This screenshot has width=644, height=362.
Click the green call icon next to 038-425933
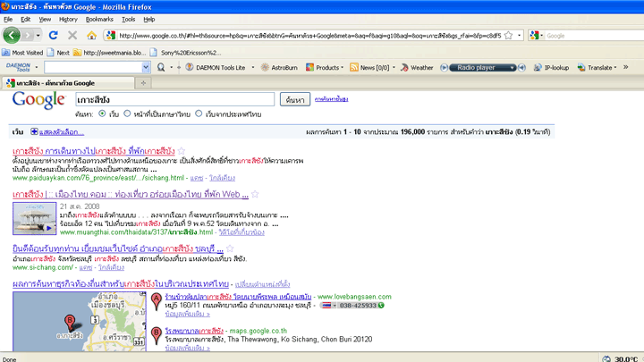point(381,306)
